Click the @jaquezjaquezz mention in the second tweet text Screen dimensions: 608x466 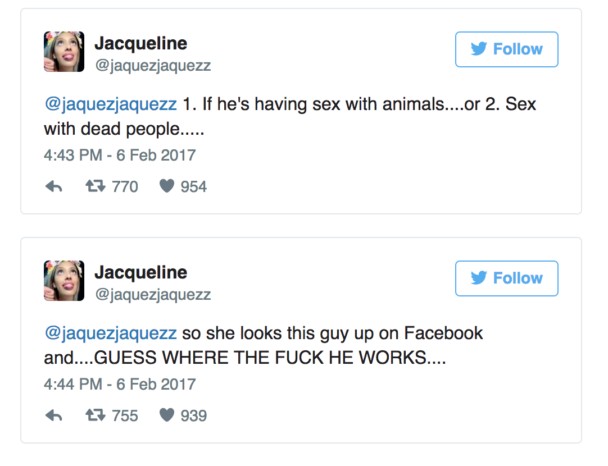[110, 332]
